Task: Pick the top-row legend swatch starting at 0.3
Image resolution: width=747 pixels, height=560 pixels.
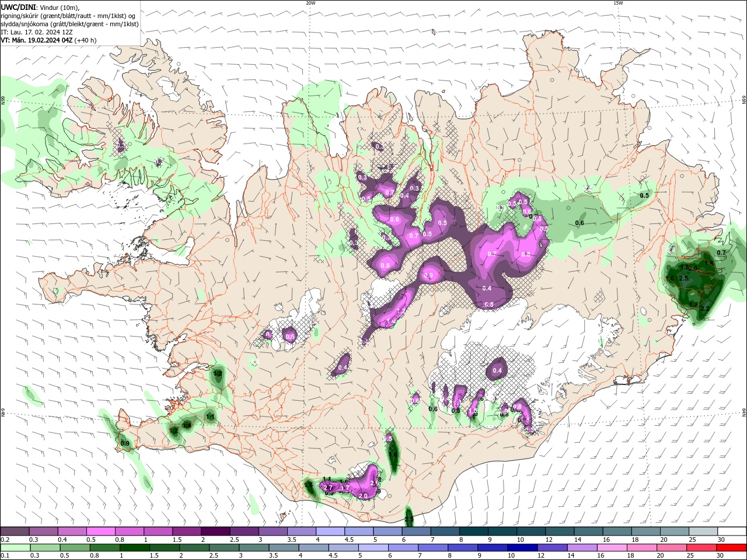Action: click(44, 531)
